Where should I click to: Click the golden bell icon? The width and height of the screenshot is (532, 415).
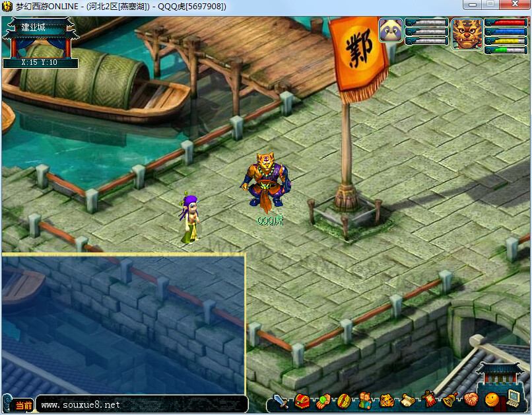point(450,400)
